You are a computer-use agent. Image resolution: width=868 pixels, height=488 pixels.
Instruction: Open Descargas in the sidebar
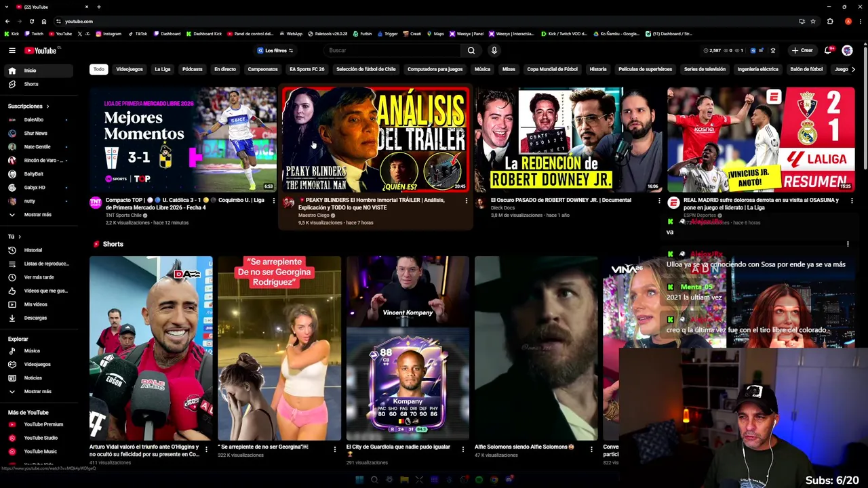coord(39,318)
